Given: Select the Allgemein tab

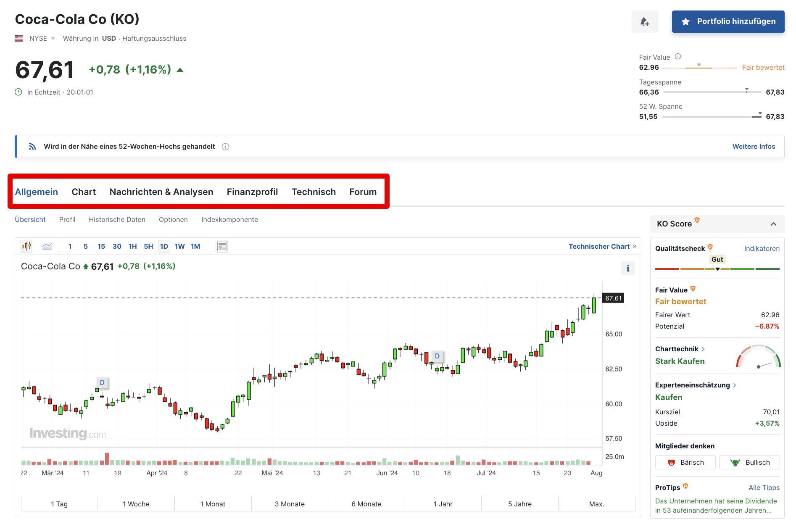Looking at the screenshot, I should (x=37, y=192).
